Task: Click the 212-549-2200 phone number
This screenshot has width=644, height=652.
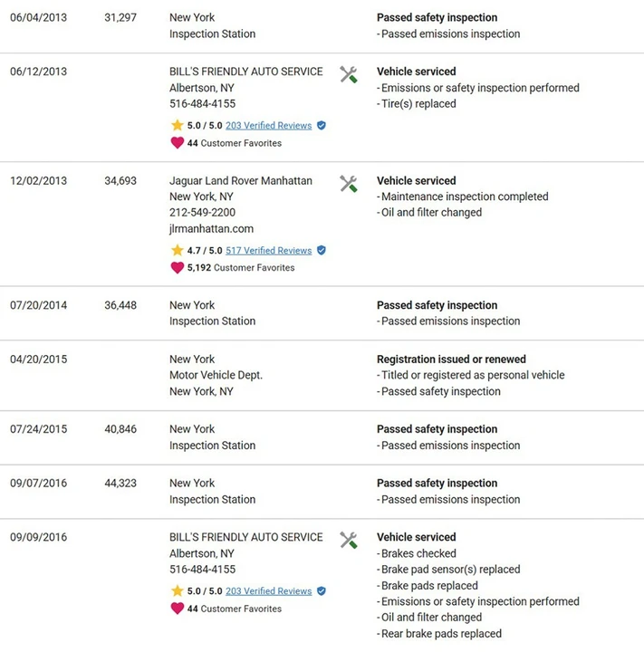Action: 202,213
